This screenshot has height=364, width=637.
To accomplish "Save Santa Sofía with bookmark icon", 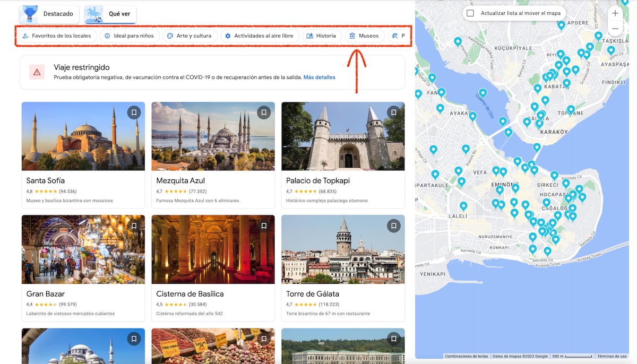I will 134,112.
